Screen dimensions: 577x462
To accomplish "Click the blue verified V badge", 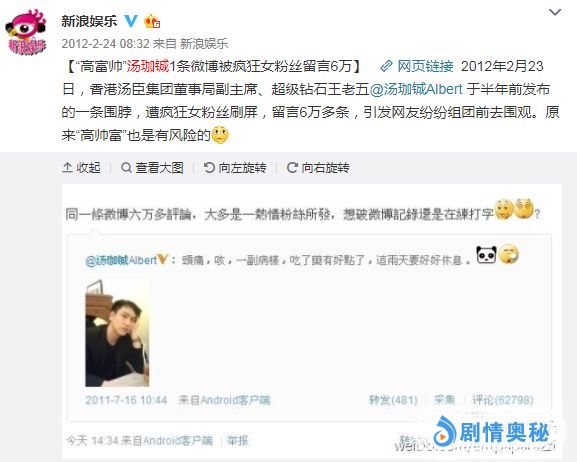I will pyautogui.click(x=131, y=21).
